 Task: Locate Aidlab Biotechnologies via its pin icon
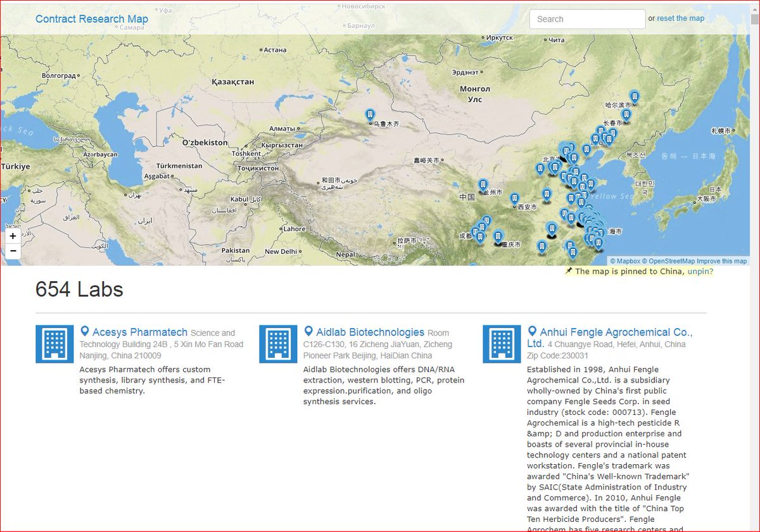click(308, 331)
